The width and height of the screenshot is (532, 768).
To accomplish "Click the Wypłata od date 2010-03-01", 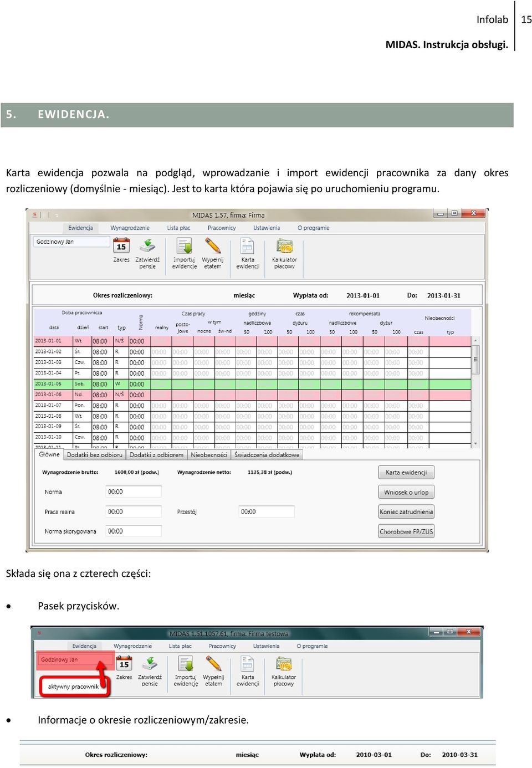I will point(374,755).
